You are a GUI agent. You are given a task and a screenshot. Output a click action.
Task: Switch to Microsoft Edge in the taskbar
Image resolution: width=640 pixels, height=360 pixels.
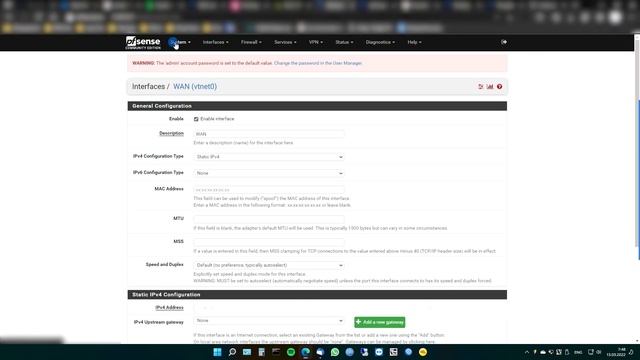pyautogui.click(x=306, y=352)
